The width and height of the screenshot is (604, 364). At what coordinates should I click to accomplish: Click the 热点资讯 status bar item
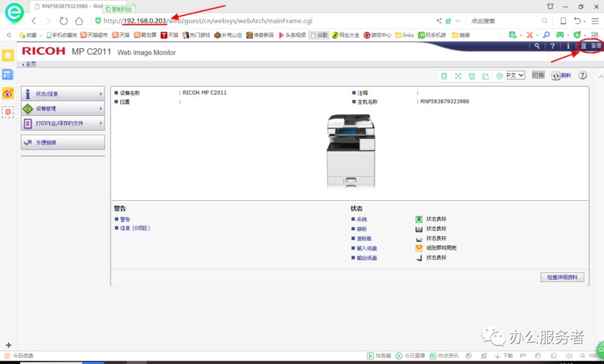point(444,356)
